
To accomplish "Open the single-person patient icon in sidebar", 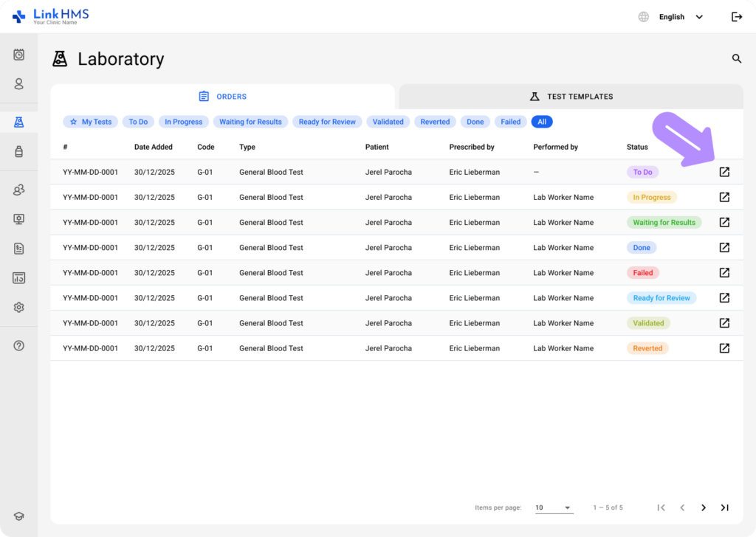I will coord(18,84).
